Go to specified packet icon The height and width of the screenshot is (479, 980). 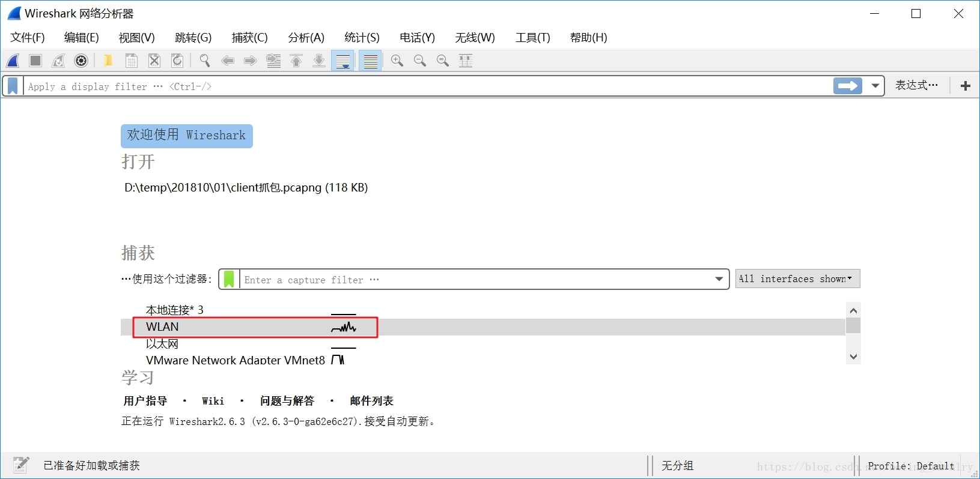coord(273,61)
